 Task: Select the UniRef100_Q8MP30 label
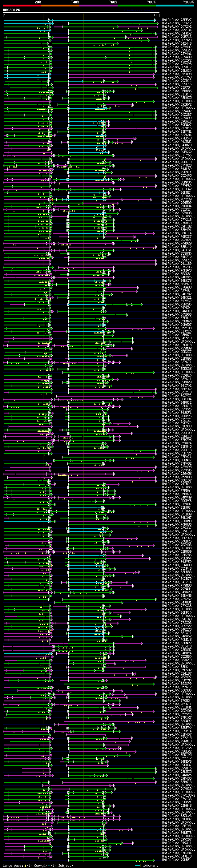point(177,183)
